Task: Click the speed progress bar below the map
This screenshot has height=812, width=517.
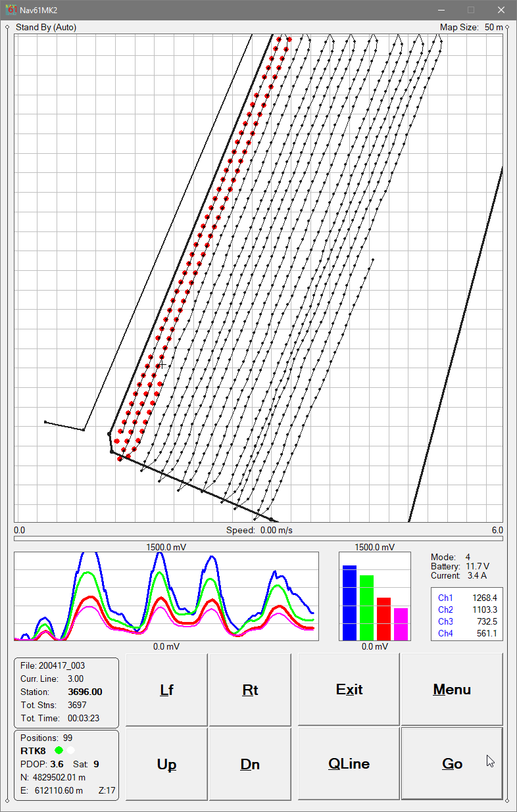Action: [x=258, y=538]
